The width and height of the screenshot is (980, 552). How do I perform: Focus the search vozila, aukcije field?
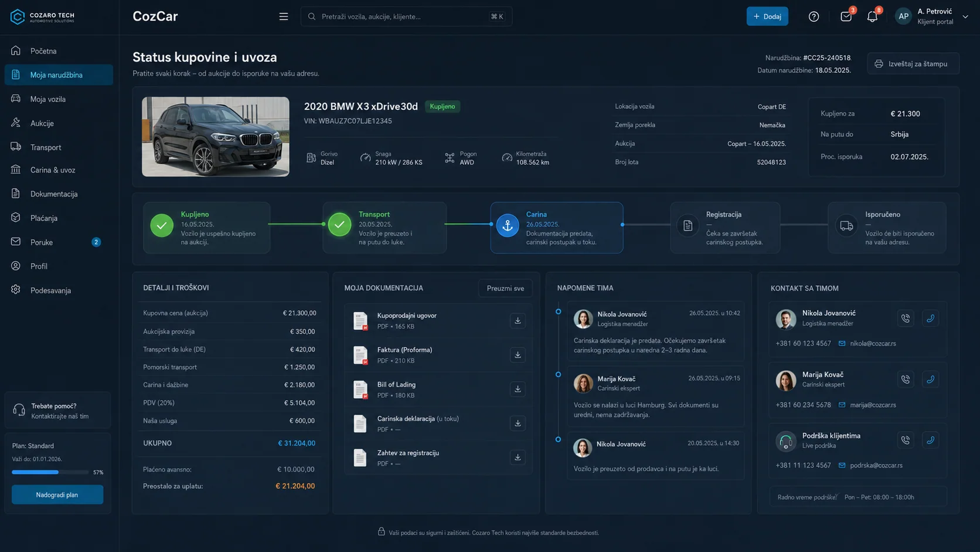(x=406, y=16)
